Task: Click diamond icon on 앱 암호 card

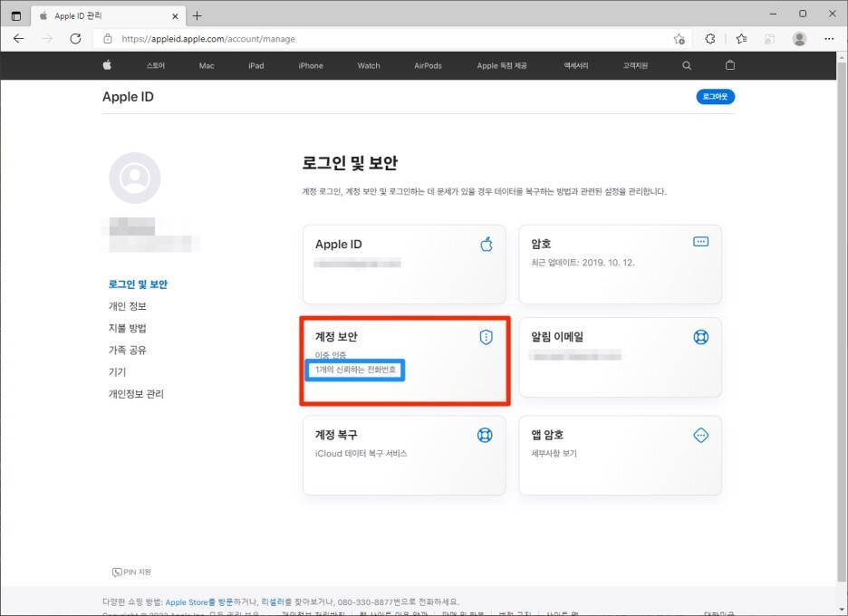Action: (x=701, y=435)
